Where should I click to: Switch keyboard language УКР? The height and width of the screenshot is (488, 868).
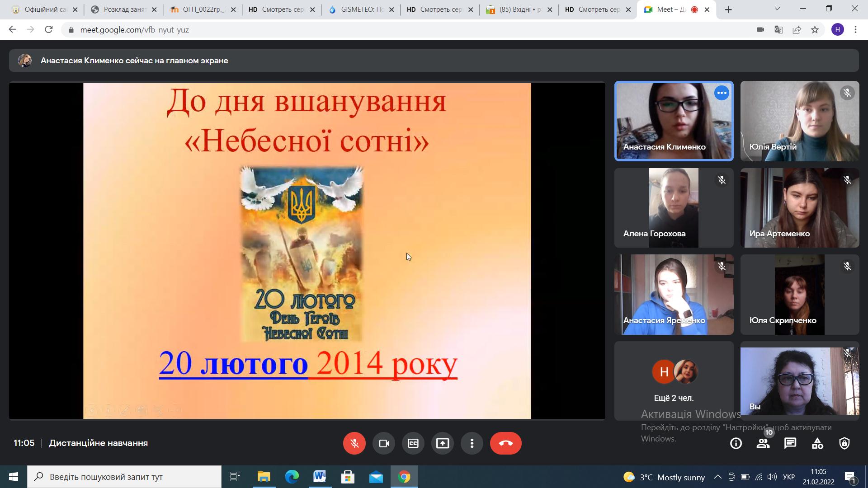[789, 477]
